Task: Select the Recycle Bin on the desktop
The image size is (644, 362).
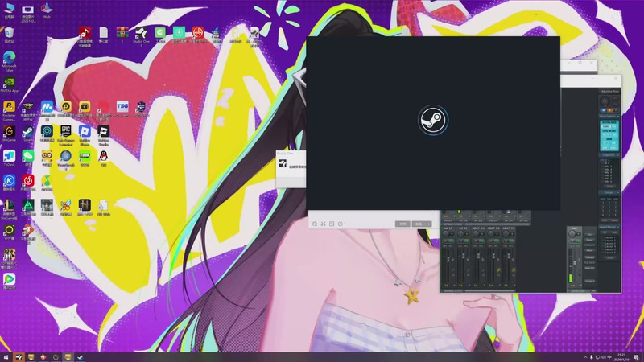Action: click(x=9, y=34)
